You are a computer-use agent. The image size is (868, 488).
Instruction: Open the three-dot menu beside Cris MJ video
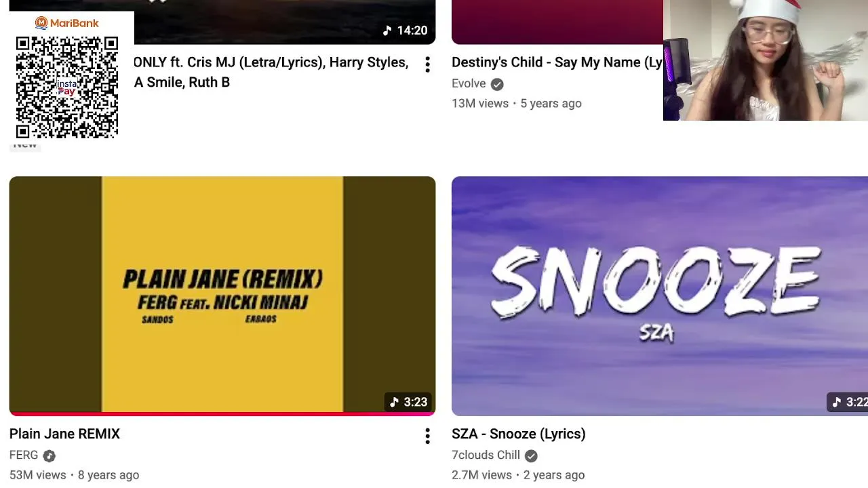click(427, 65)
